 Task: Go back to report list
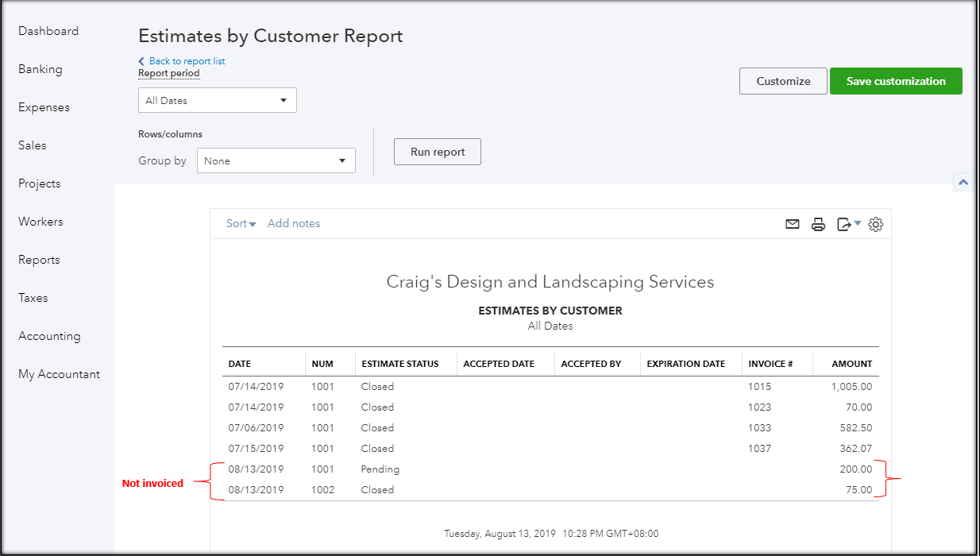click(x=182, y=61)
